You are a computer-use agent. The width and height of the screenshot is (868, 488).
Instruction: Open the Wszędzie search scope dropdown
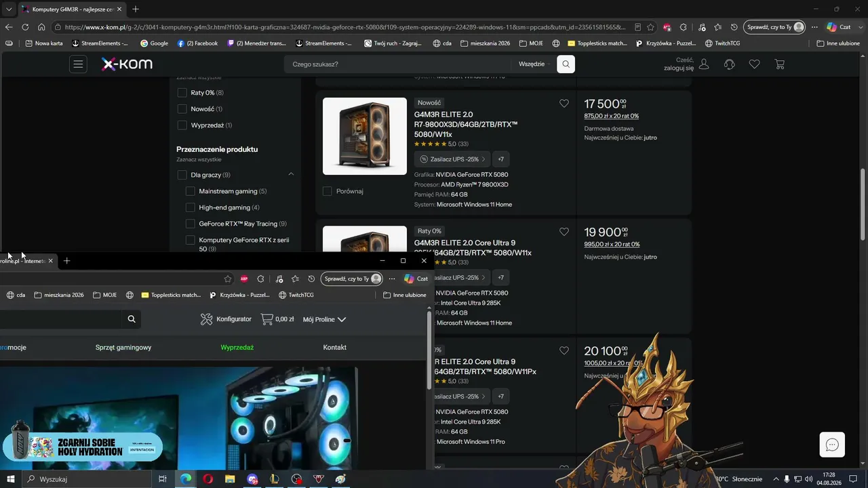point(534,64)
